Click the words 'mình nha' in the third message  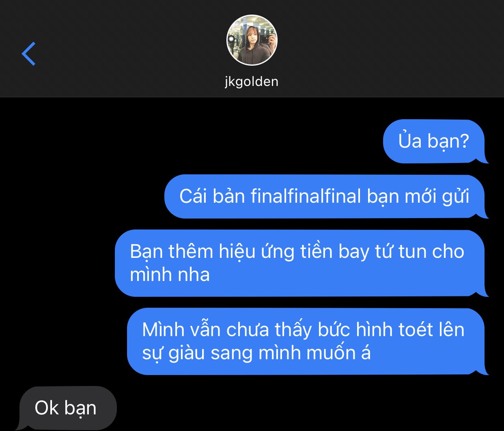point(170,274)
